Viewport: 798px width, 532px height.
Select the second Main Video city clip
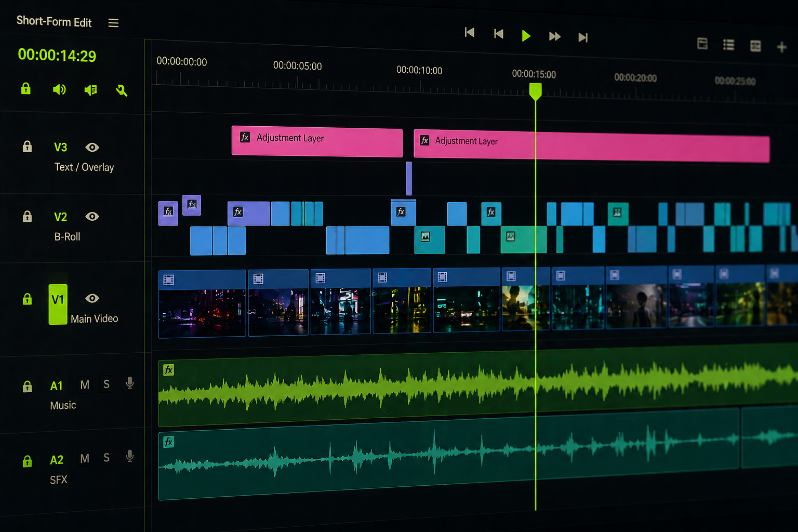pyautogui.click(x=278, y=302)
